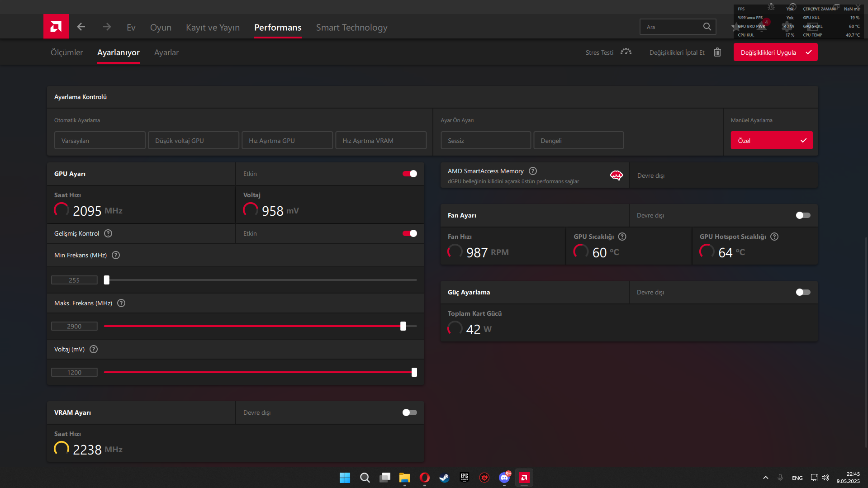Screen dimensions: 868x488
Task: Show help for Min Frekans (MHz)
Action: (116, 255)
